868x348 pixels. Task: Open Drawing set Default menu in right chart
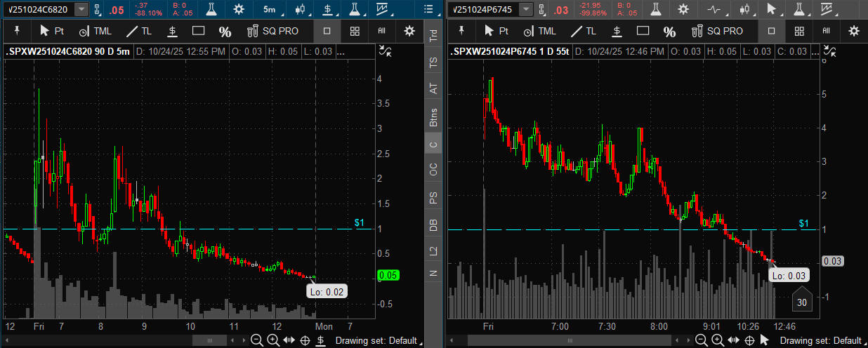point(820,340)
